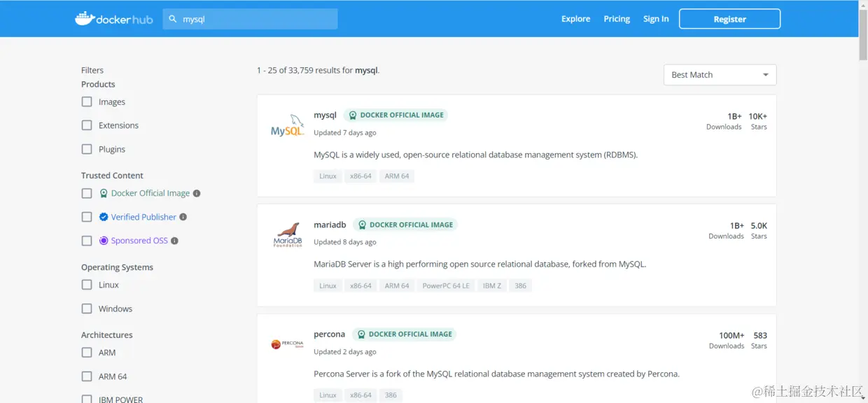Enable the Images product filter checkbox
Screen dimensions: 868x403
(87, 101)
